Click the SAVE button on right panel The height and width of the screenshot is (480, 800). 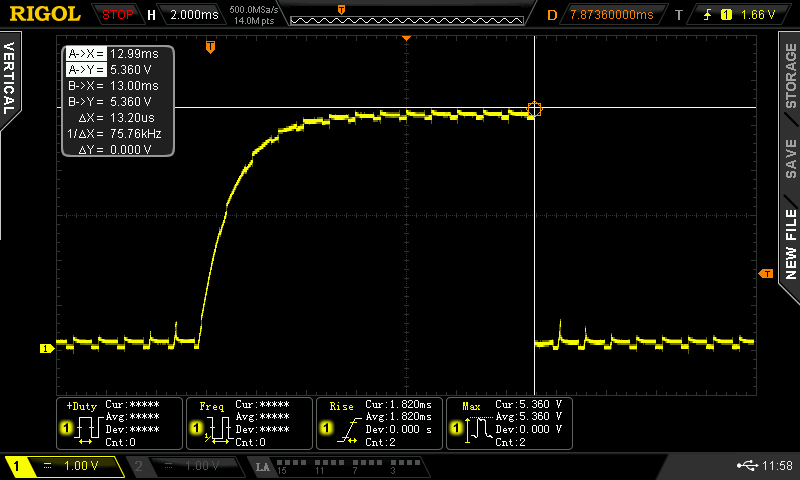click(790, 159)
